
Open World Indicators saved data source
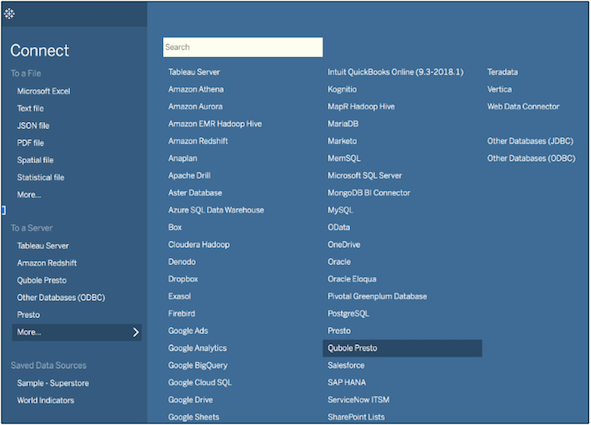[x=45, y=401]
